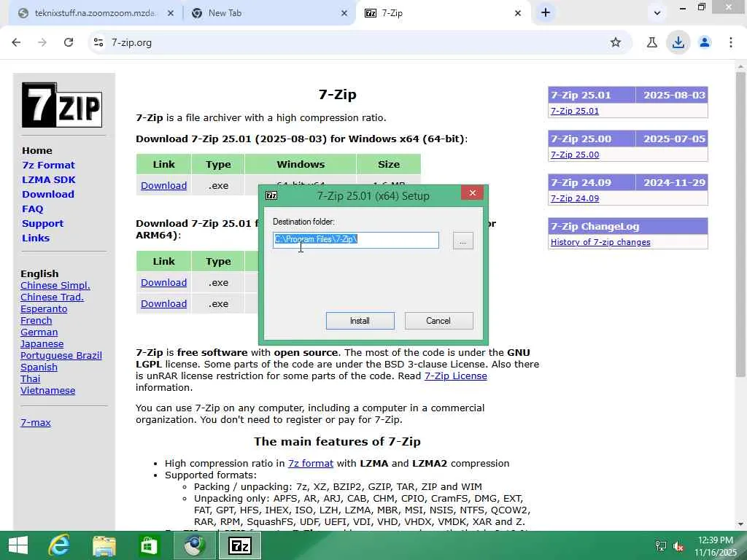Click the 7-Zip logo image
The image size is (747, 560).
(x=62, y=105)
